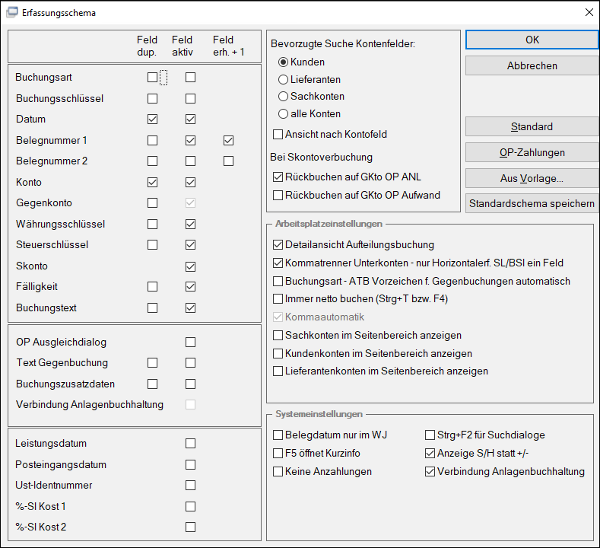
Task: Uncheck Feld aktiv for Skonto
Action: (x=191, y=266)
